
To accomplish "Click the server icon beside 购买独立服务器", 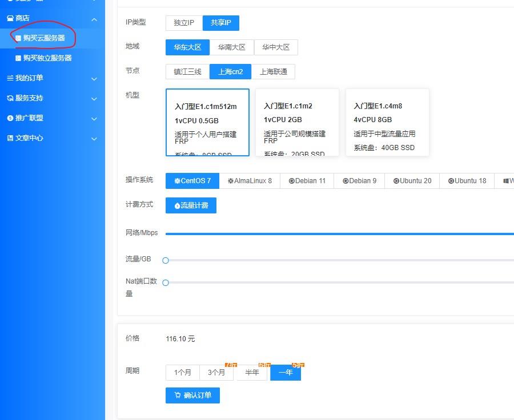I will coord(18,58).
